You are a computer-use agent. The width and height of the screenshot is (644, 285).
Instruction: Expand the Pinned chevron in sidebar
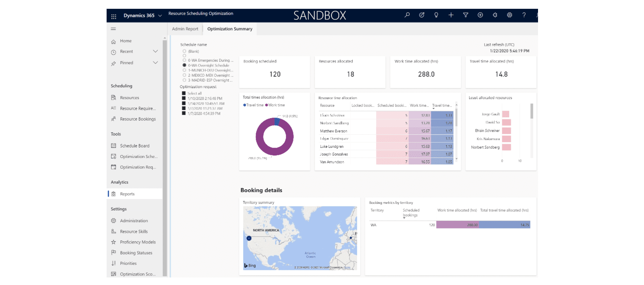tap(155, 63)
